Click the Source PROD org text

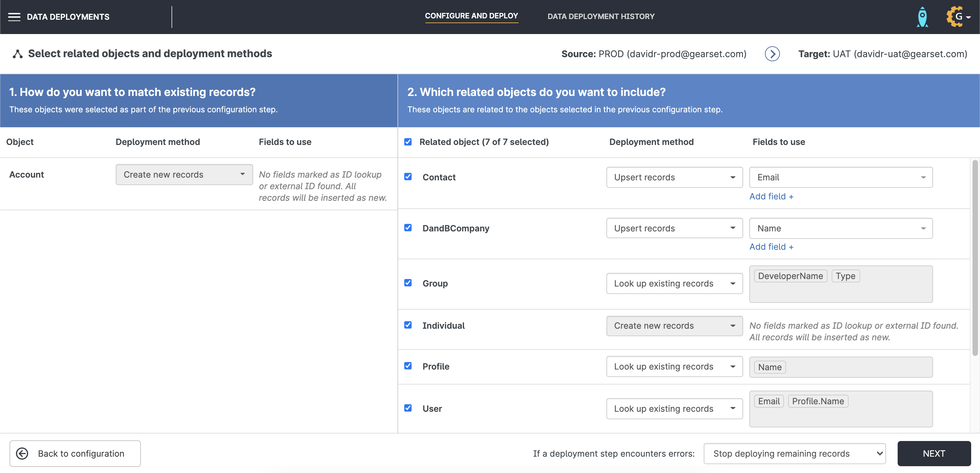point(654,54)
